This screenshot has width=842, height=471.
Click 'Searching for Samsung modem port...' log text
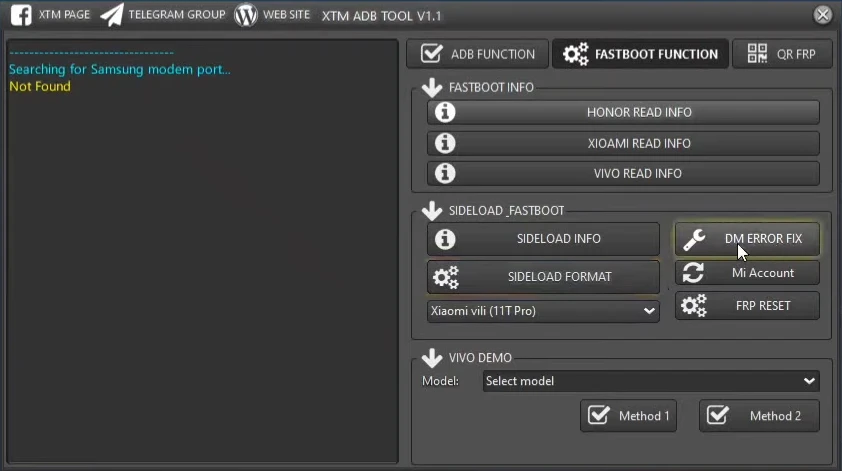[x=120, y=70]
